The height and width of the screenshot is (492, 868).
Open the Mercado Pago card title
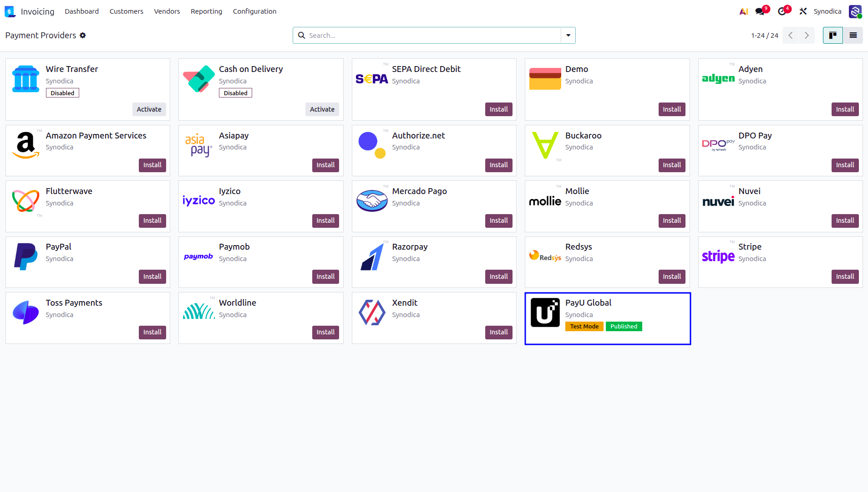pos(419,191)
